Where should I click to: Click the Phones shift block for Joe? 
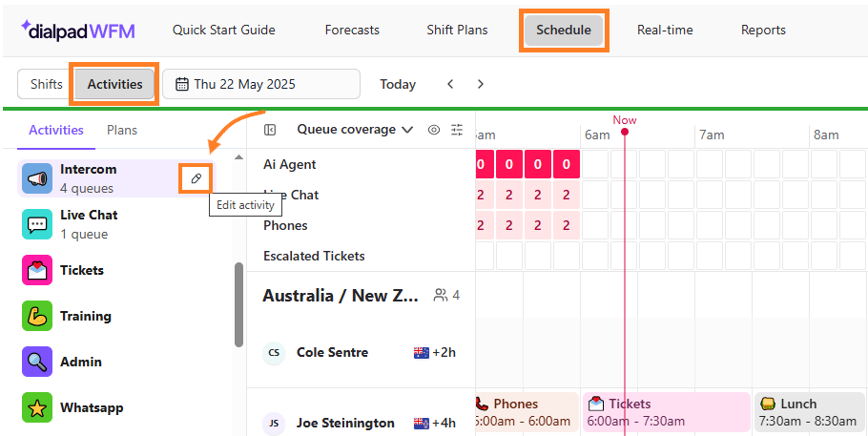(x=527, y=412)
